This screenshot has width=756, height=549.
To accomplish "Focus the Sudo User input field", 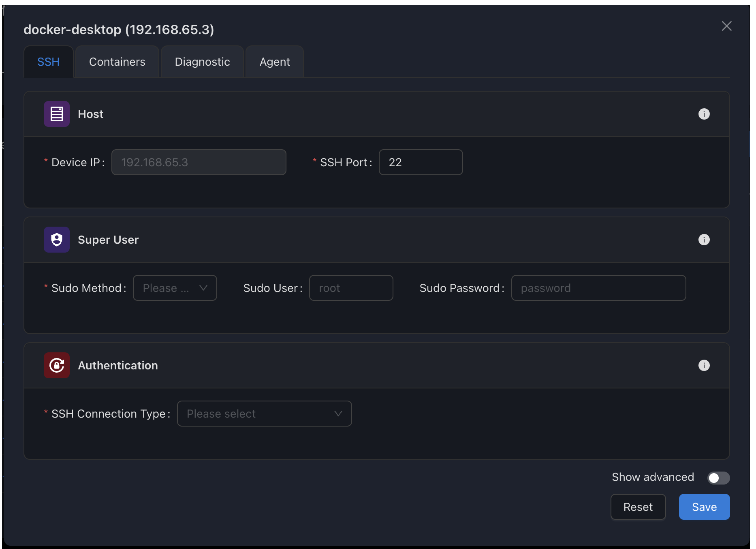I will point(351,288).
